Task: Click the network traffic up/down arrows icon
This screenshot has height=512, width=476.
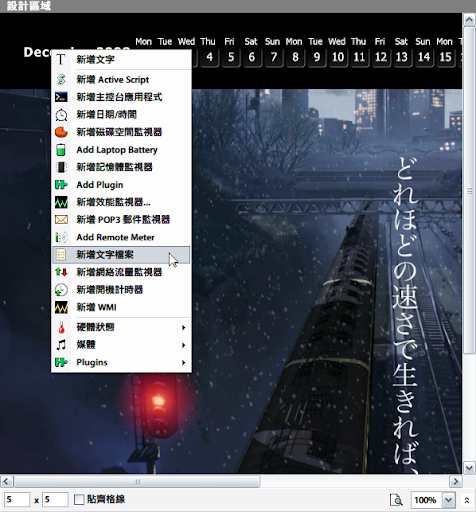Action: click(x=61, y=272)
